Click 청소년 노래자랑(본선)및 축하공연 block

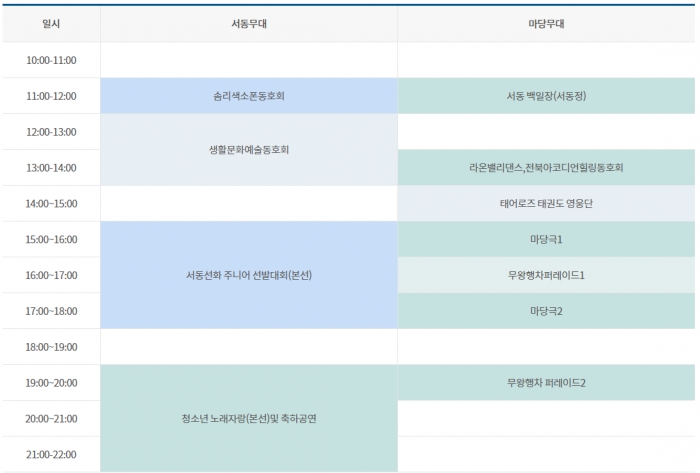(x=248, y=419)
